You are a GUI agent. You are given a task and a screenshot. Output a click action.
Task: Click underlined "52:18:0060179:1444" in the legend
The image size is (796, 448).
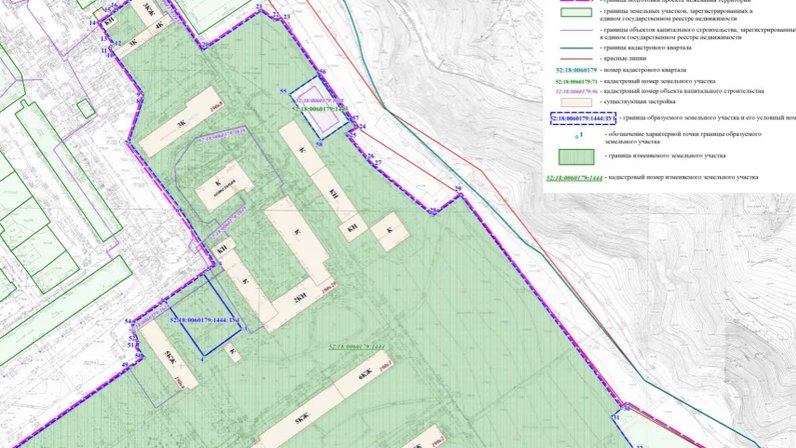pyautogui.click(x=574, y=178)
